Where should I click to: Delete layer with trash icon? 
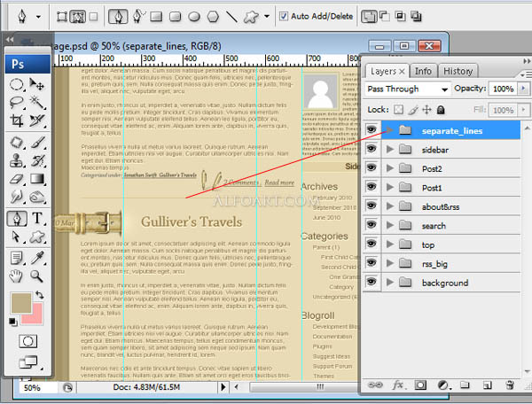(x=510, y=385)
